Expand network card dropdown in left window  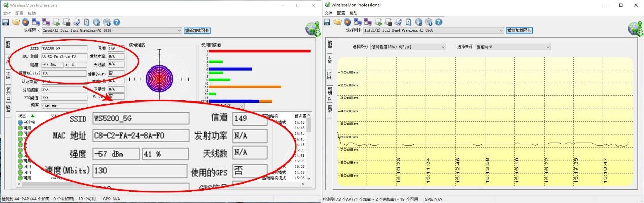point(179,31)
